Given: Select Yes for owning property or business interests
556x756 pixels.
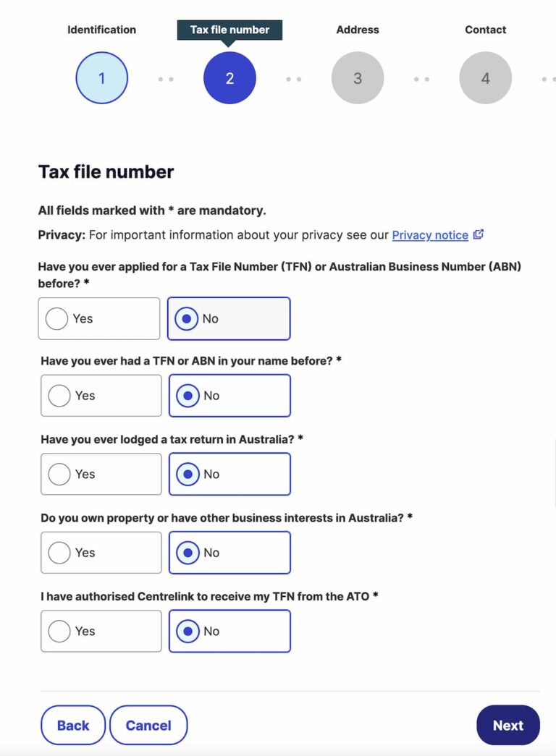Looking at the screenshot, I should tap(101, 553).
